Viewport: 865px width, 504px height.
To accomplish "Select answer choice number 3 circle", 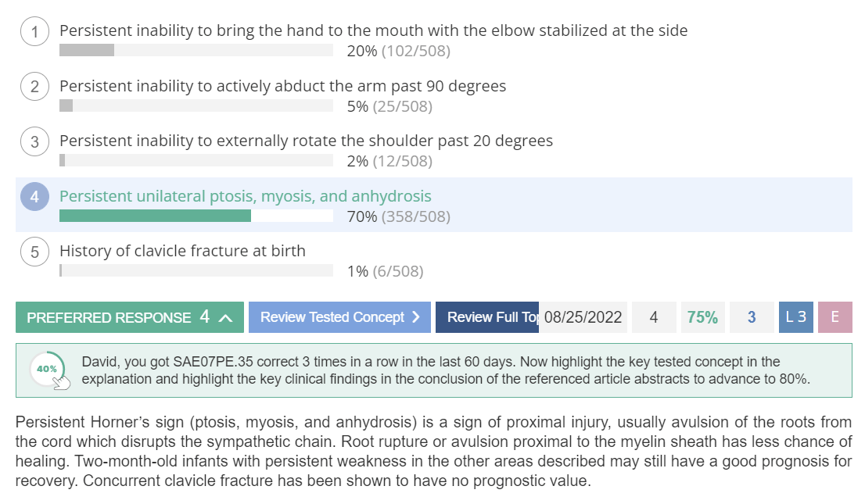I will tap(34, 141).
